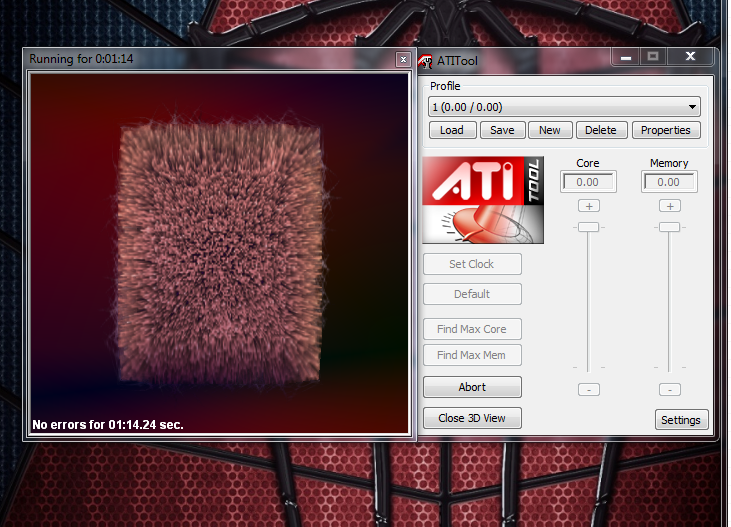
Task: Abort the running artifact scan
Action: click(472, 387)
